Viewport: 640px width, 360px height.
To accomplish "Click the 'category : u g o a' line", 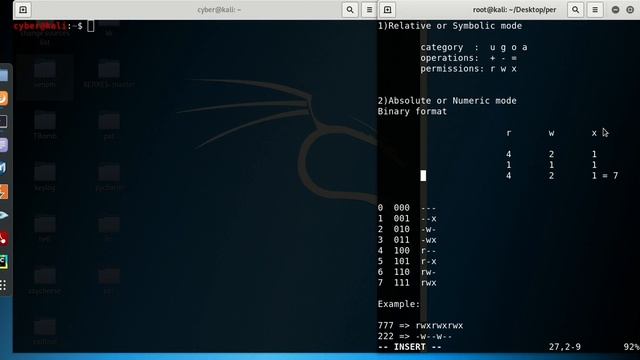I will coord(474,47).
